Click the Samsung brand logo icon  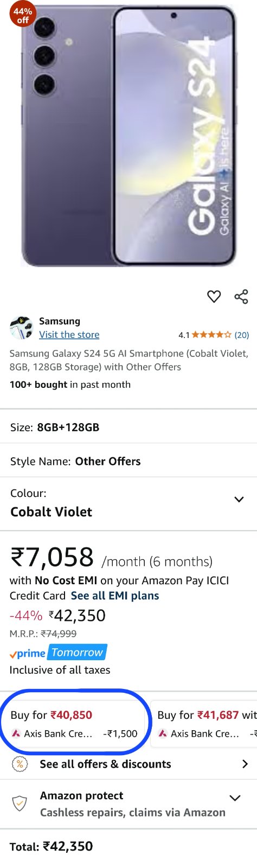tap(21, 328)
